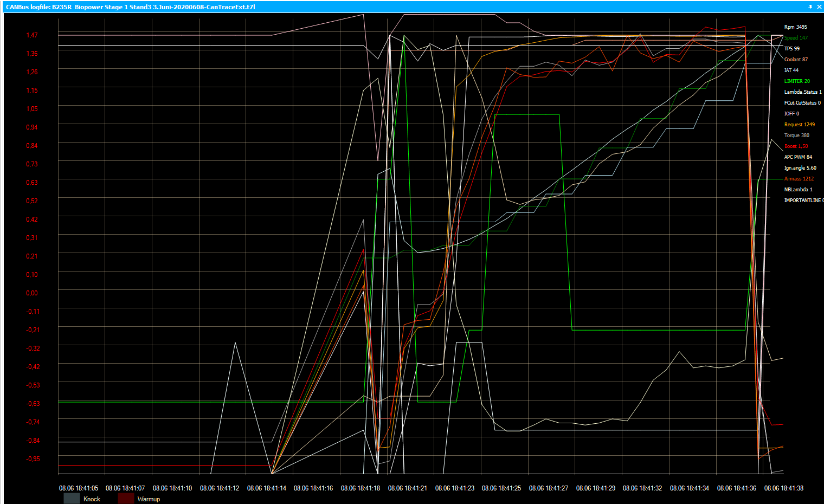Click the Knock gray color swatch

72,499
